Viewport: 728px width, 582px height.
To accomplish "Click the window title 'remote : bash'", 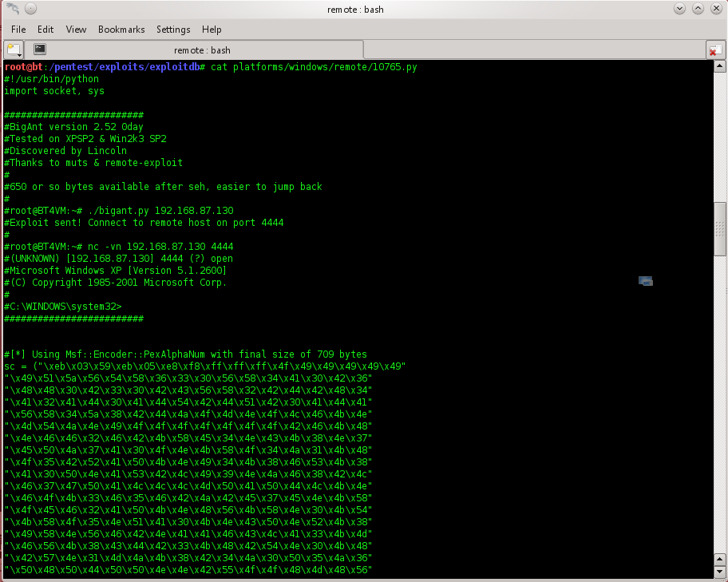I will pos(356,10).
